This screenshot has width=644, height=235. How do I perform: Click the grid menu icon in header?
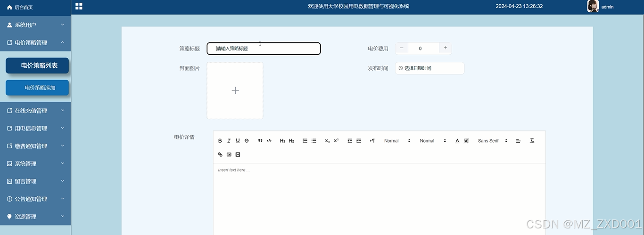(79, 6)
